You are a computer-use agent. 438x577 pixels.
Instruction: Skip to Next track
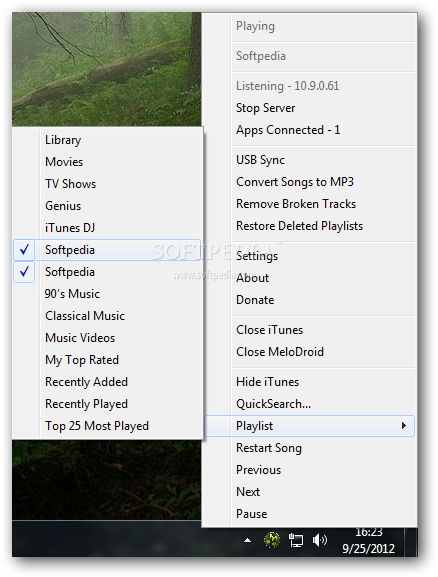pyautogui.click(x=309, y=492)
